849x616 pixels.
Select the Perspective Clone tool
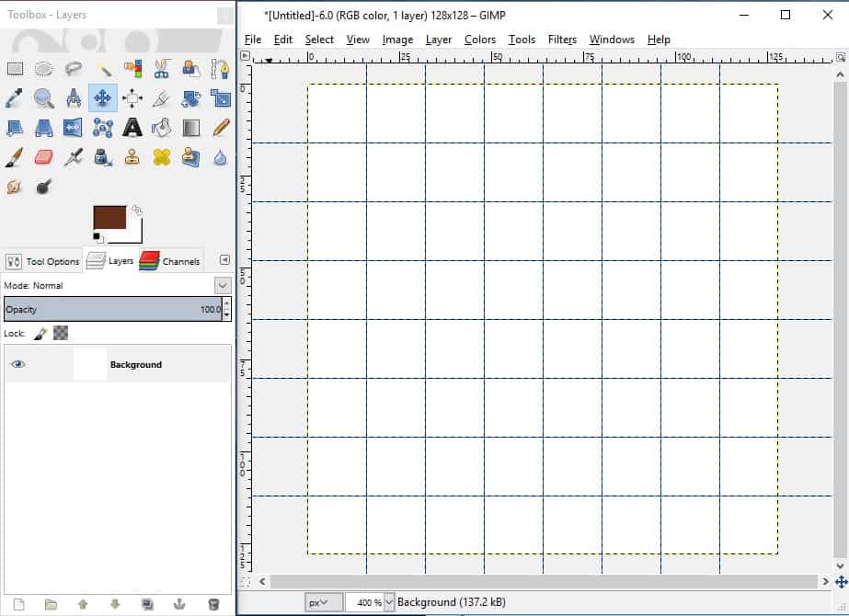191,157
